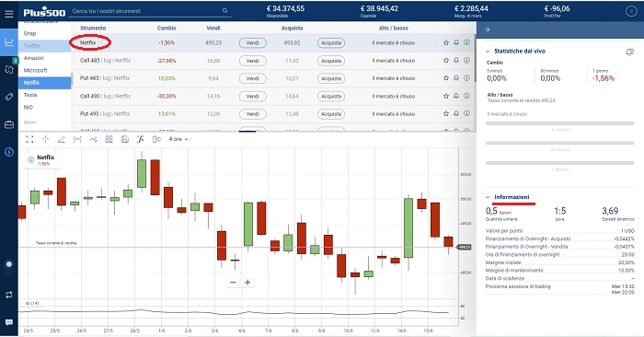Open the trade chart section in sidebar
The height and width of the screenshot is (337, 644).
8,42
